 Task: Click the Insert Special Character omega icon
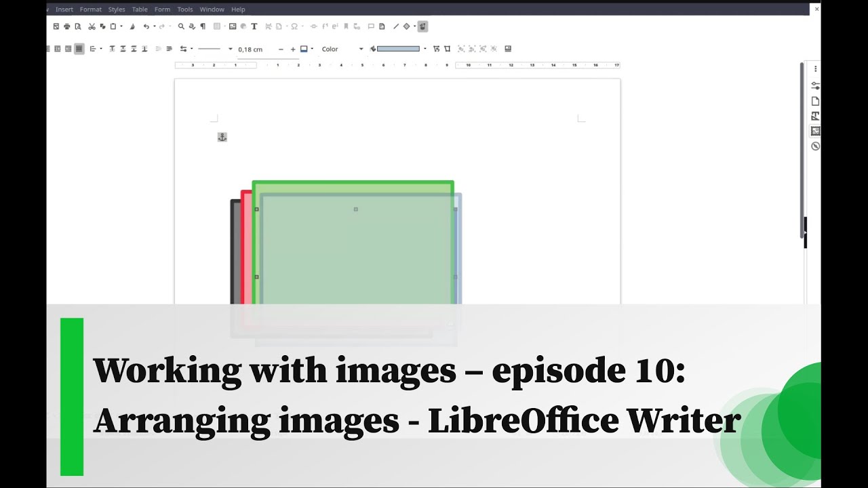pos(294,26)
